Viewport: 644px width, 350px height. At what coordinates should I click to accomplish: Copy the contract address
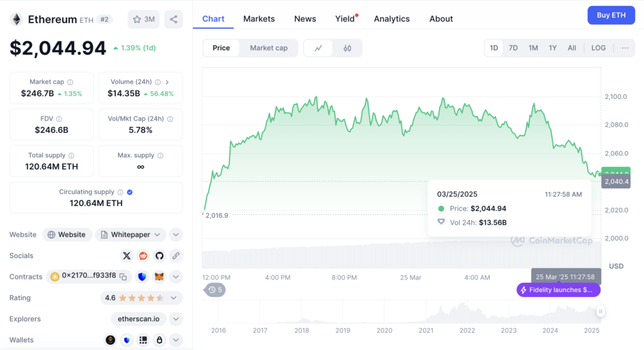123,277
